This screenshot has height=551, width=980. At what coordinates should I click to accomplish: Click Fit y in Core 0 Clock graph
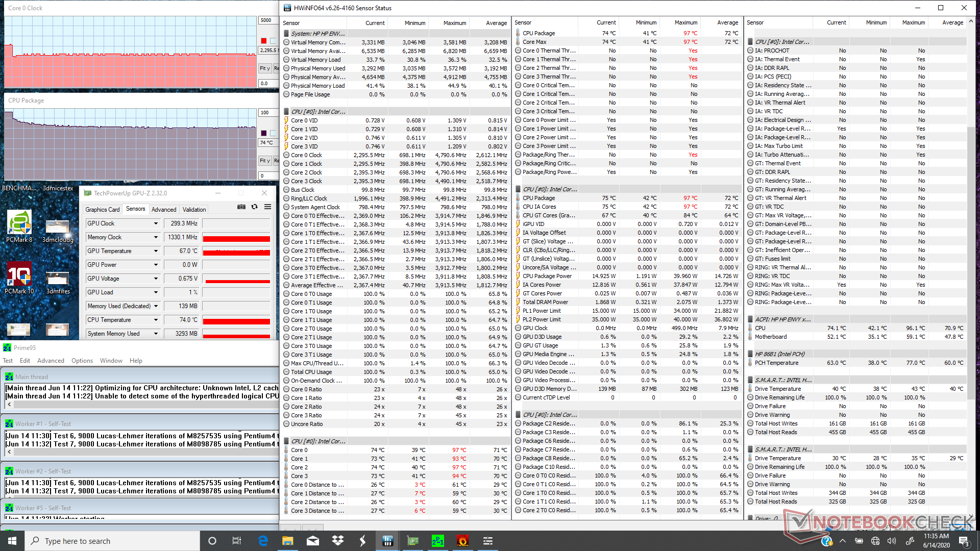[265, 68]
